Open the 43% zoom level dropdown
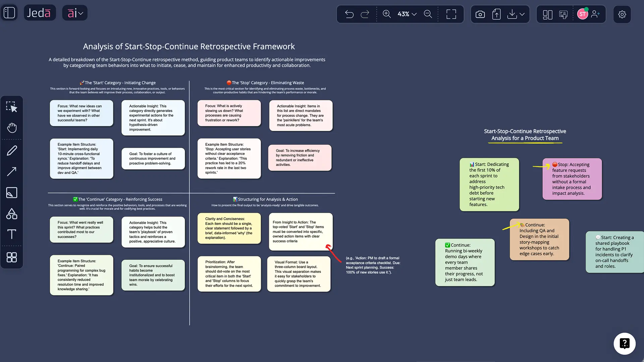Viewport: 644px width, 362px height. pyautogui.click(x=407, y=14)
